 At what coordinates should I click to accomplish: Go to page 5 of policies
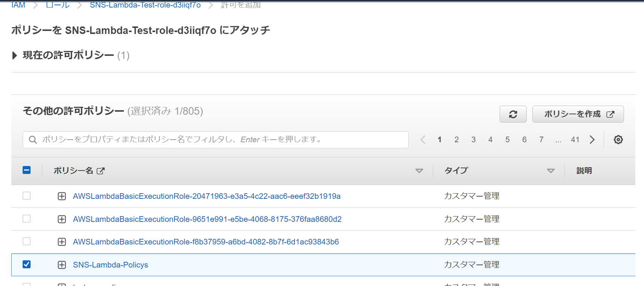pyautogui.click(x=508, y=140)
